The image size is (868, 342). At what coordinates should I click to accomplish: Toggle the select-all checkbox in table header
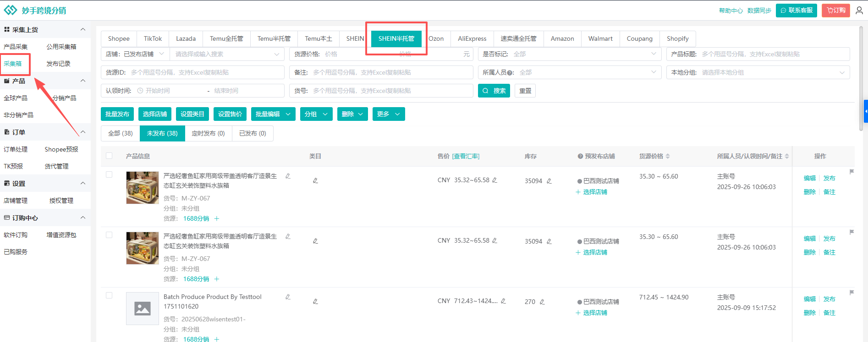[109, 156]
